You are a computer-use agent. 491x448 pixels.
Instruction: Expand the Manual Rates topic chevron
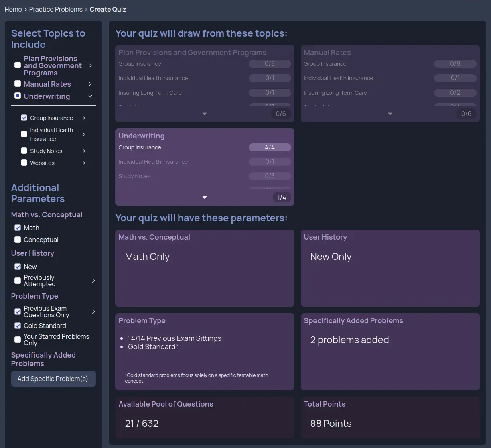[x=90, y=84]
